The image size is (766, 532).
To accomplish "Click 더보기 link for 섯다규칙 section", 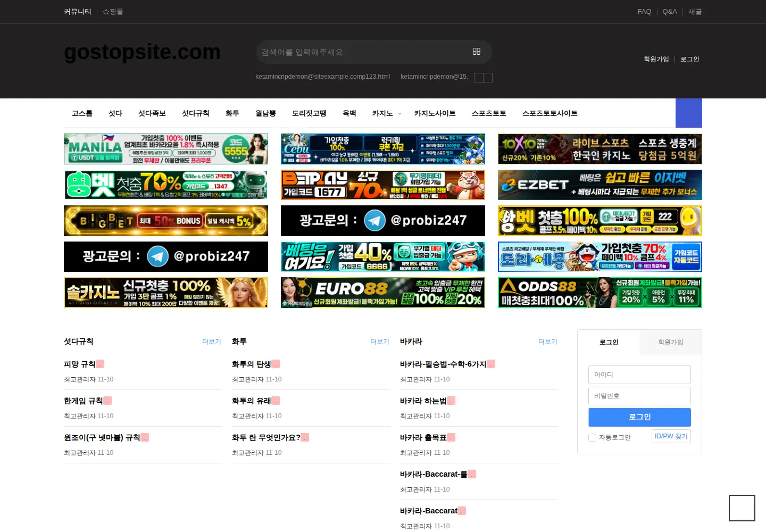I will pyautogui.click(x=212, y=342).
